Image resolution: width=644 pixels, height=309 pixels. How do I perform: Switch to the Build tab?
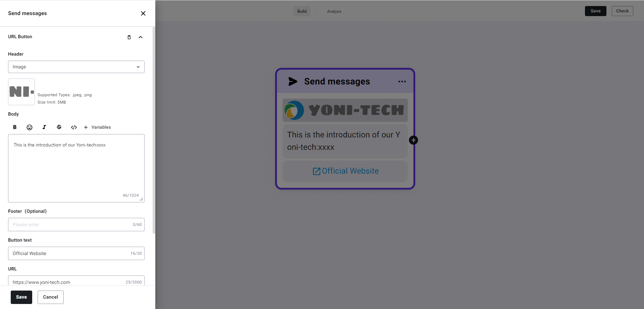(302, 11)
